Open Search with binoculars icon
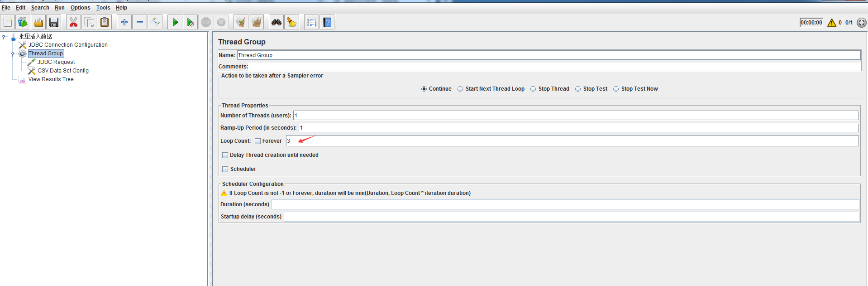The height and width of the screenshot is (286, 868). coord(276,22)
